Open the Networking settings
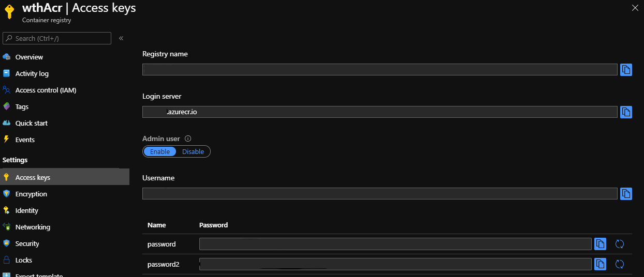Screen dimensions: 644x277 click(33, 227)
